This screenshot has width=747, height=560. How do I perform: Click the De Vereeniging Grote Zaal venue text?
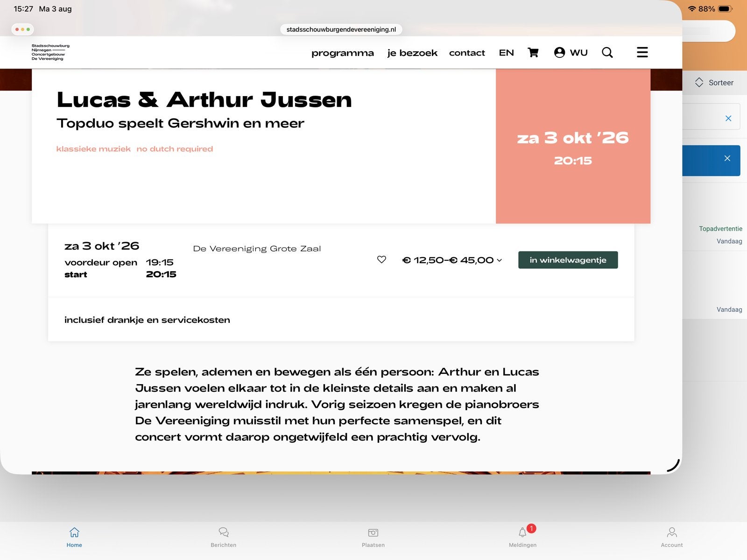pos(257,249)
